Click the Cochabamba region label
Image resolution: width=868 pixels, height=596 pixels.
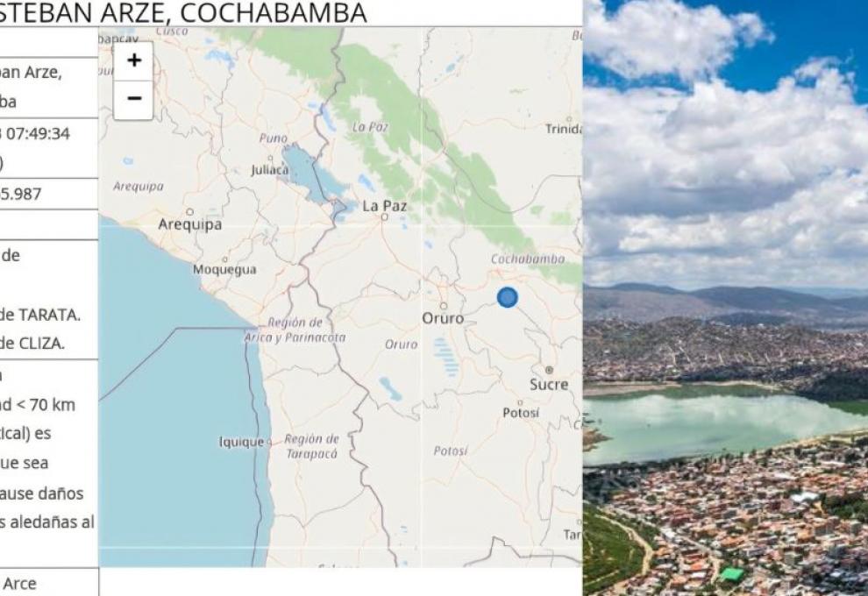(x=528, y=259)
